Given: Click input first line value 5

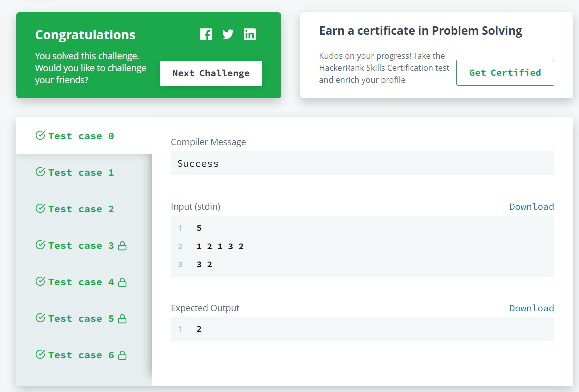Looking at the screenshot, I should pos(199,228).
